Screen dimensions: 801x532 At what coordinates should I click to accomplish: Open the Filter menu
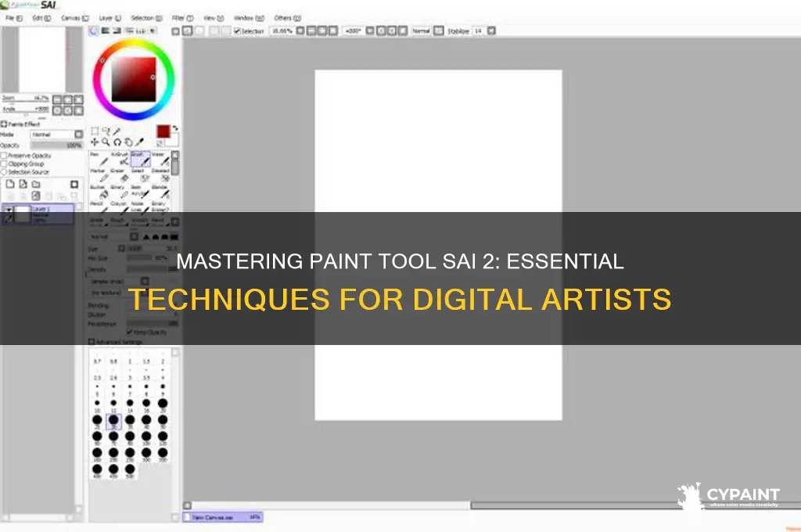coord(182,18)
